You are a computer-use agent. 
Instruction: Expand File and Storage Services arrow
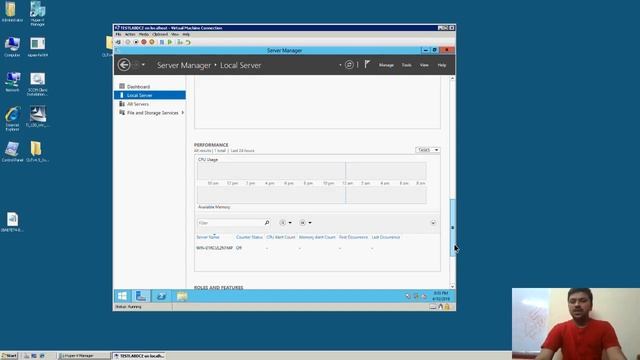pos(182,113)
